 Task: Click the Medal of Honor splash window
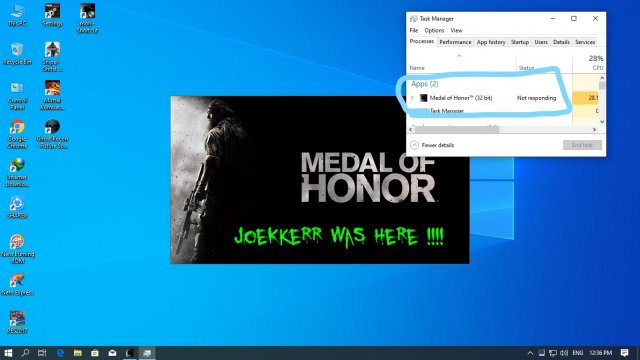[320, 180]
